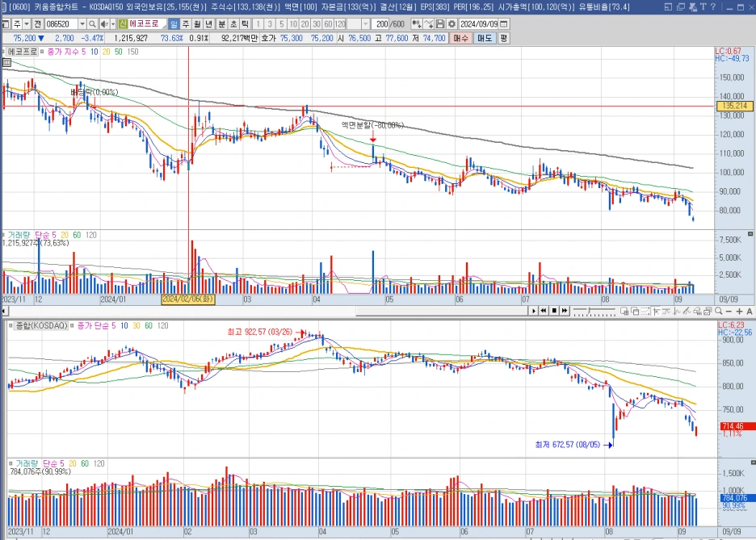
Task: Click the wavy line chart icon left of the floppy disk
Action: [x=429, y=23]
